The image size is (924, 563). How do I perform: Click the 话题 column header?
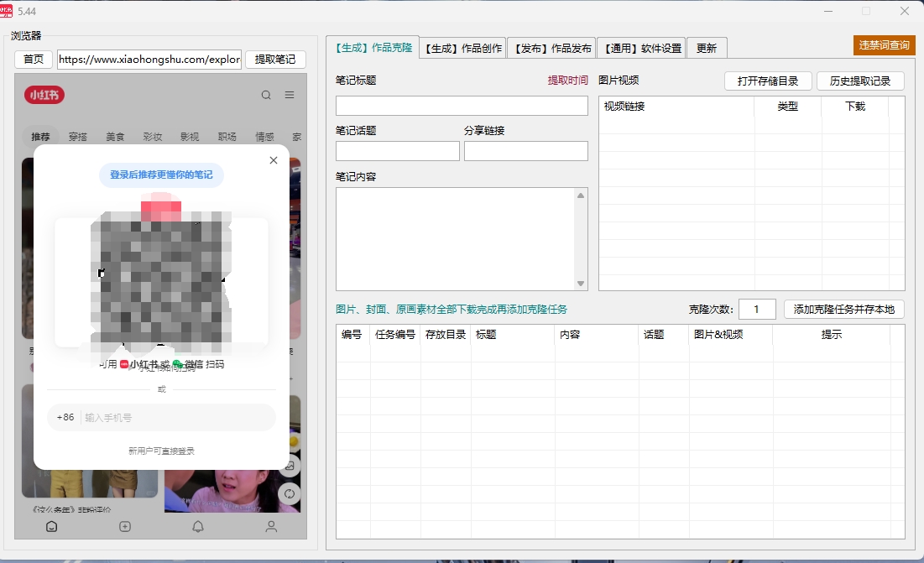click(664, 335)
